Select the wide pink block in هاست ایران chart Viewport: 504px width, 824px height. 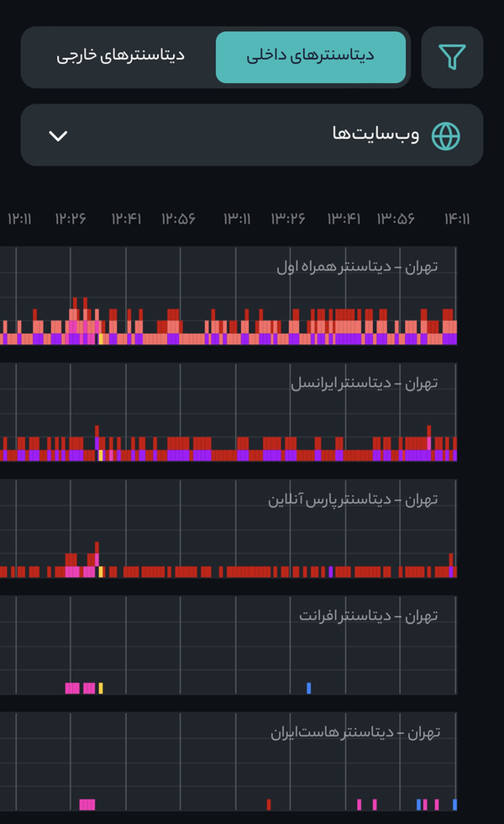coord(87,804)
